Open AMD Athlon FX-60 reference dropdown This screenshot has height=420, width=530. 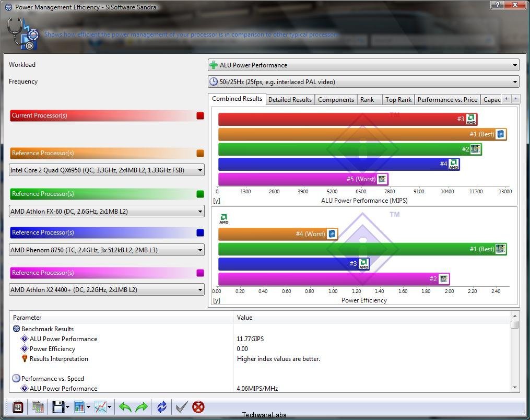(107, 212)
